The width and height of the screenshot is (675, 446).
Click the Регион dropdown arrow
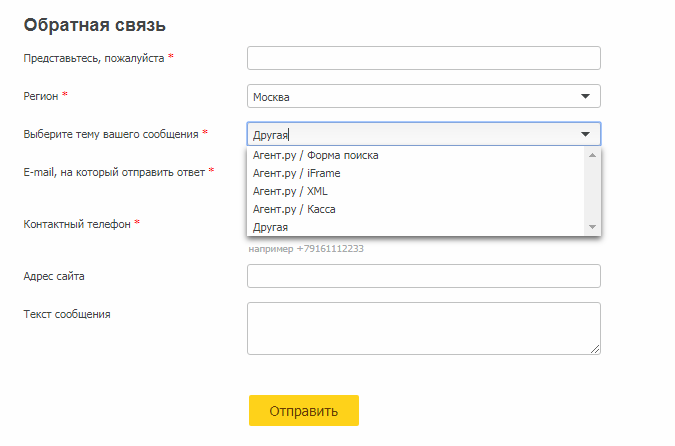(585, 96)
